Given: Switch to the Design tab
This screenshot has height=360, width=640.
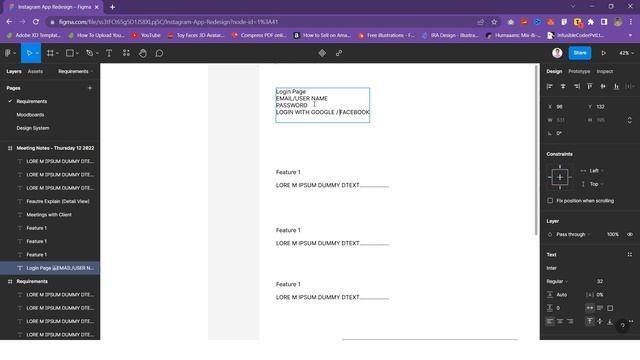Looking at the screenshot, I should pyautogui.click(x=554, y=71).
